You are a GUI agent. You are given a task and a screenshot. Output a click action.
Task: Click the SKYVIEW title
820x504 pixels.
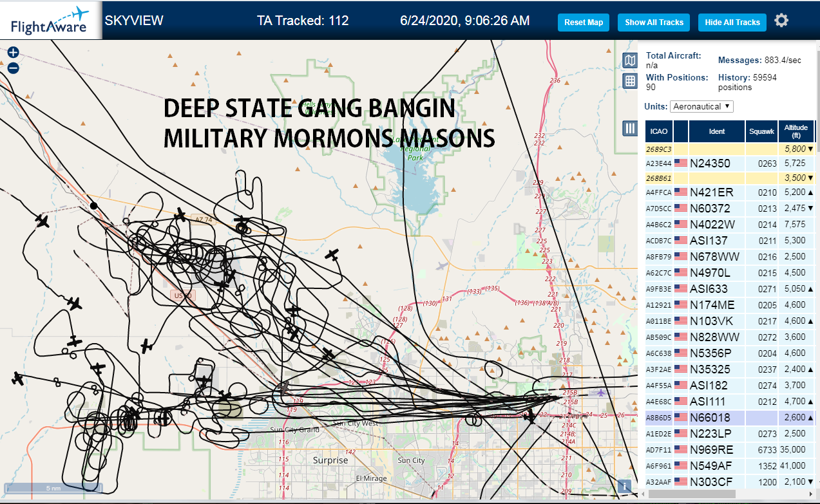point(134,21)
